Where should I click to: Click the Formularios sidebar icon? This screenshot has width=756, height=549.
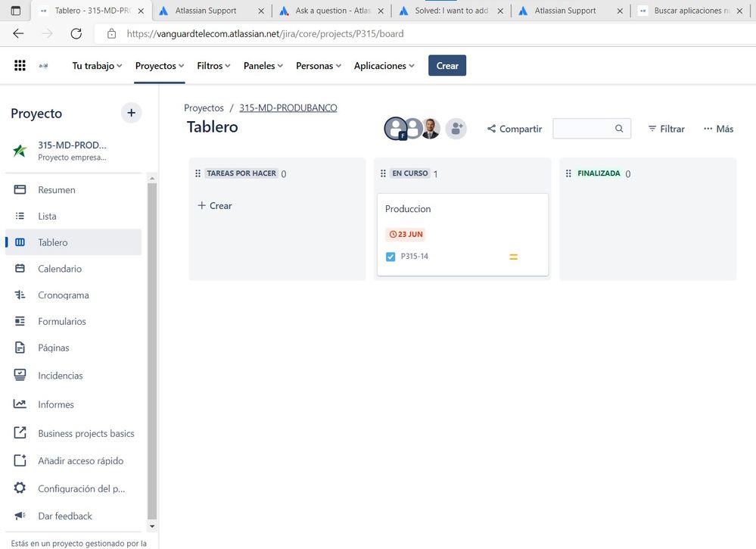tap(20, 321)
